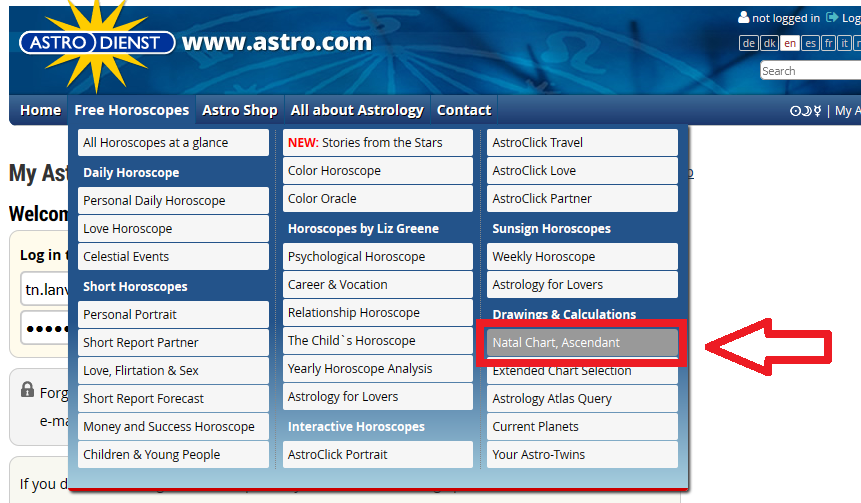Open Astrology for Lovers under Liz Greene
This screenshot has width=861, height=503.
click(378, 396)
